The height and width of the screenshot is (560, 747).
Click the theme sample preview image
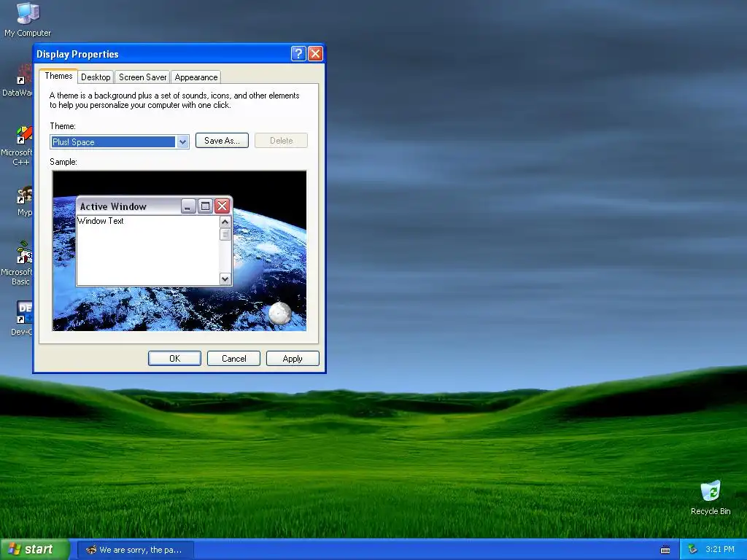[179, 251]
